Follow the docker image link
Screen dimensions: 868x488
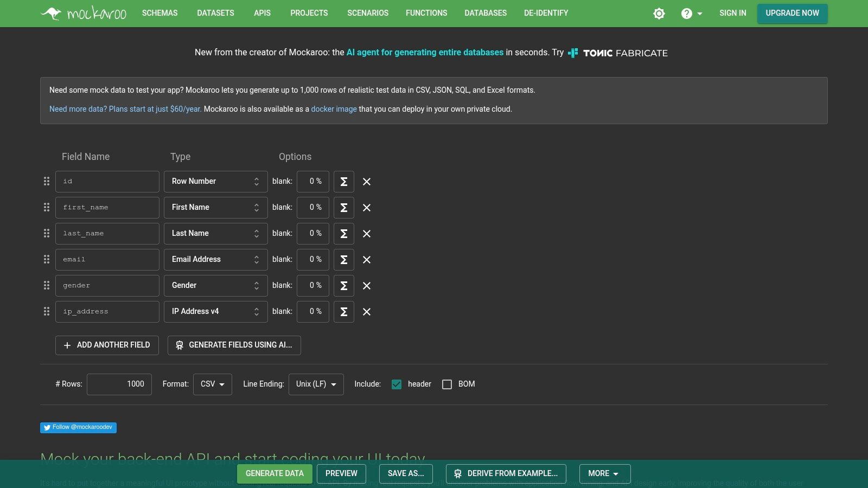tap(334, 109)
